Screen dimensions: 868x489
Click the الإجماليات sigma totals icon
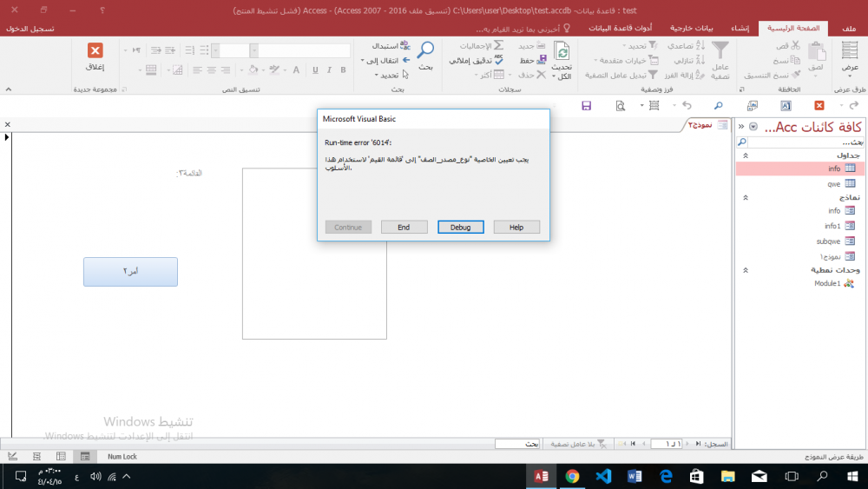pyautogui.click(x=499, y=45)
